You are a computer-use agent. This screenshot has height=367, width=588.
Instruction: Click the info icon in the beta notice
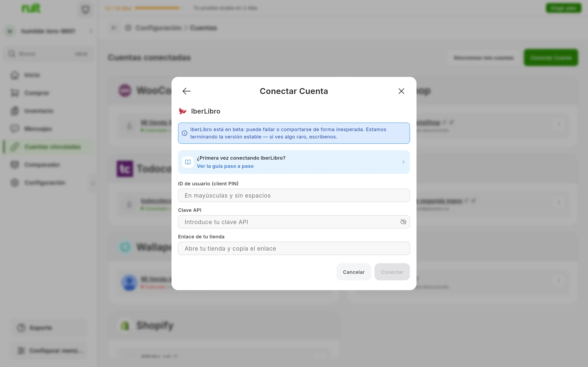pos(184,133)
